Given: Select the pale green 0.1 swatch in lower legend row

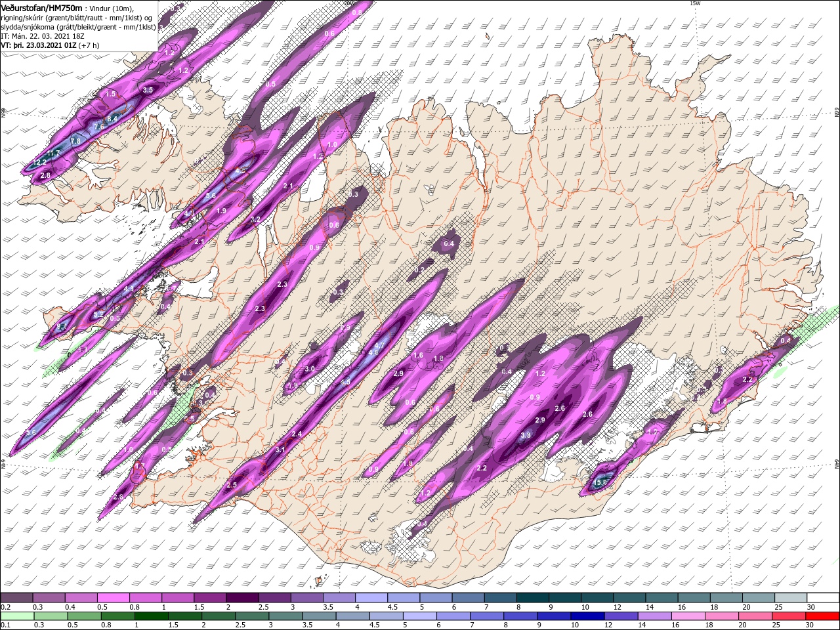Looking at the screenshot, I should point(16,616).
